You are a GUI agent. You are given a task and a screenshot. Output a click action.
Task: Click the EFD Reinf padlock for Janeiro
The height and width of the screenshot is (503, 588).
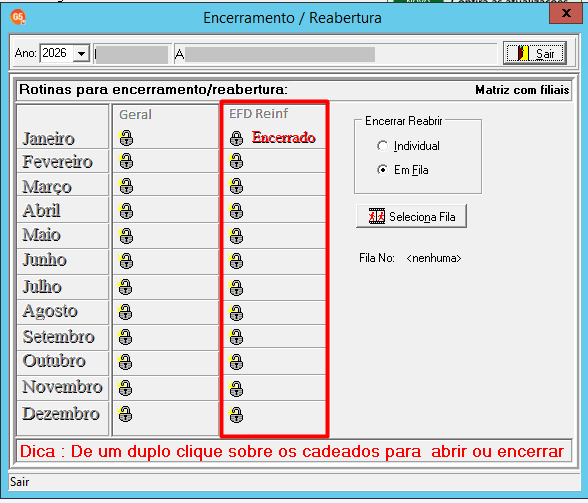click(x=236, y=138)
